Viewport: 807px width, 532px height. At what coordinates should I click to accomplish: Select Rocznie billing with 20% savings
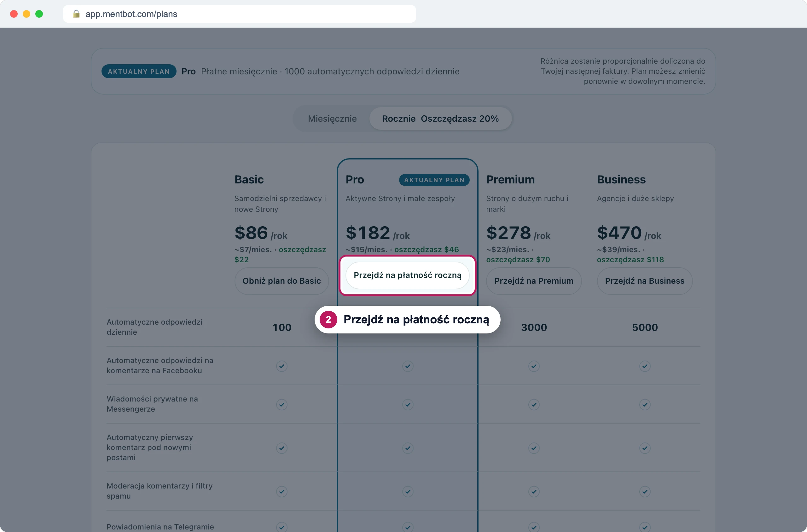coord(440,119)
